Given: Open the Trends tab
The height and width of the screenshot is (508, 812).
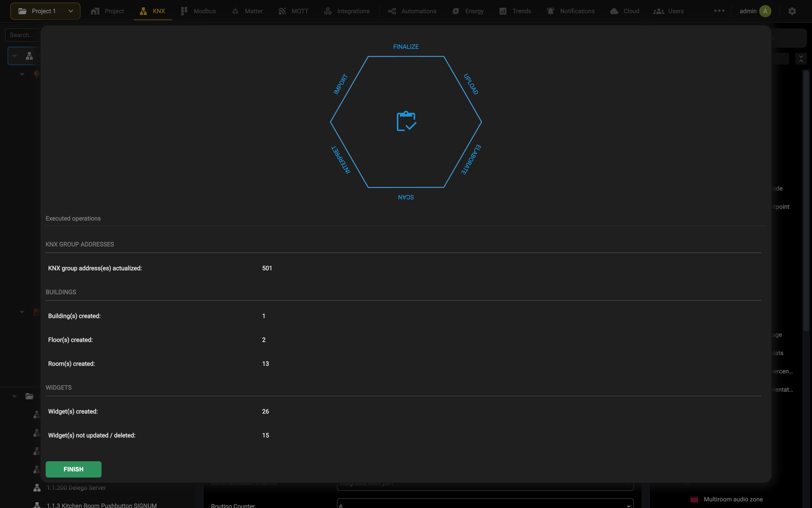Looking at the screenshot, I should (x=515, y=11).
